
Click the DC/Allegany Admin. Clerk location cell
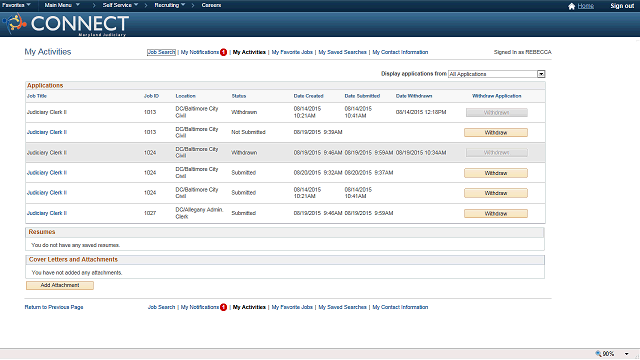tap(199, 213)
